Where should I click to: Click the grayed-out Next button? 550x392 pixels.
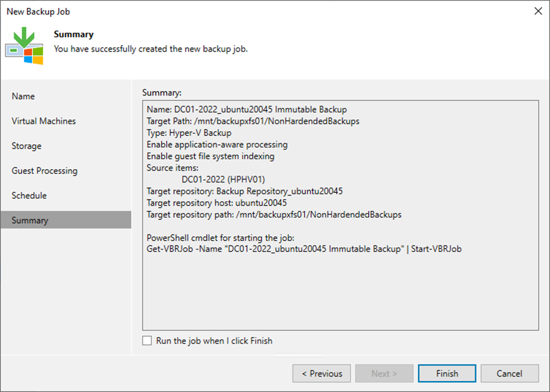click(384, 373)
